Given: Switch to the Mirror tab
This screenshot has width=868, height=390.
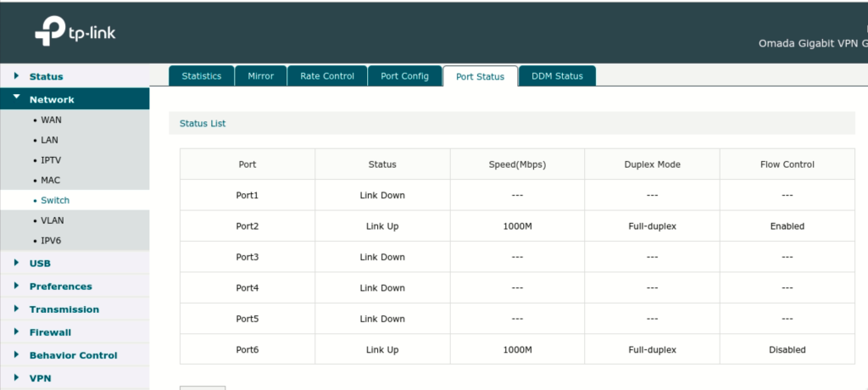Looking at the screenshot, I should click(x=261, y=76).
